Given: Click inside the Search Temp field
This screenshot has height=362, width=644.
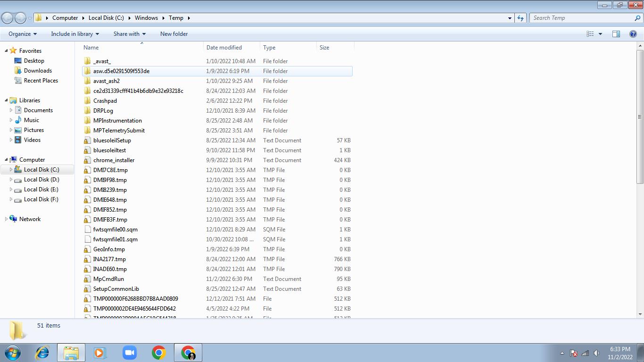Looking at the screenshot, I should (x=582, y=18).
